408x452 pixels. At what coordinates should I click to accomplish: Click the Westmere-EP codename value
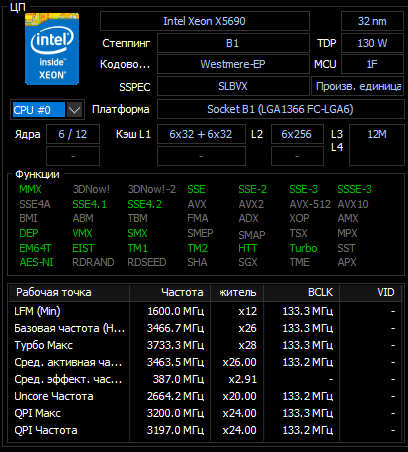pos(233,64)
